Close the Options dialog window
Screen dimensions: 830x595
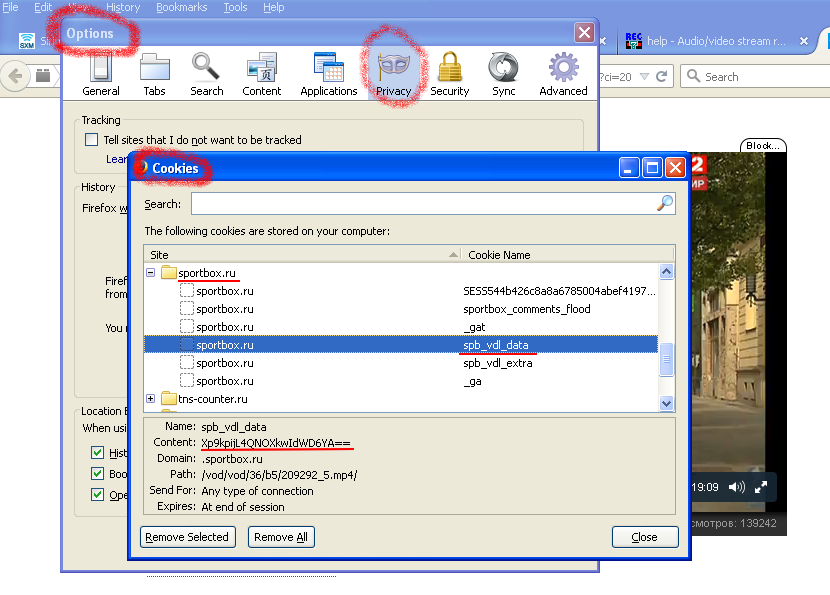(584, 33)
